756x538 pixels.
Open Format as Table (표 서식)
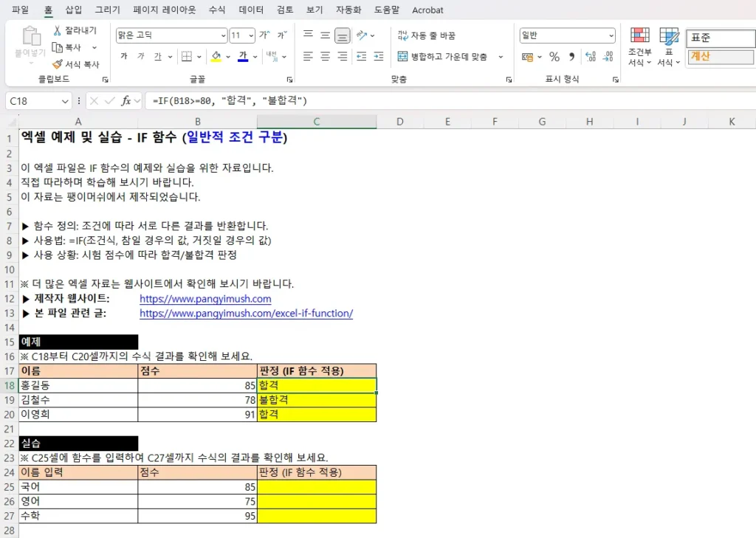coord(669,46)
